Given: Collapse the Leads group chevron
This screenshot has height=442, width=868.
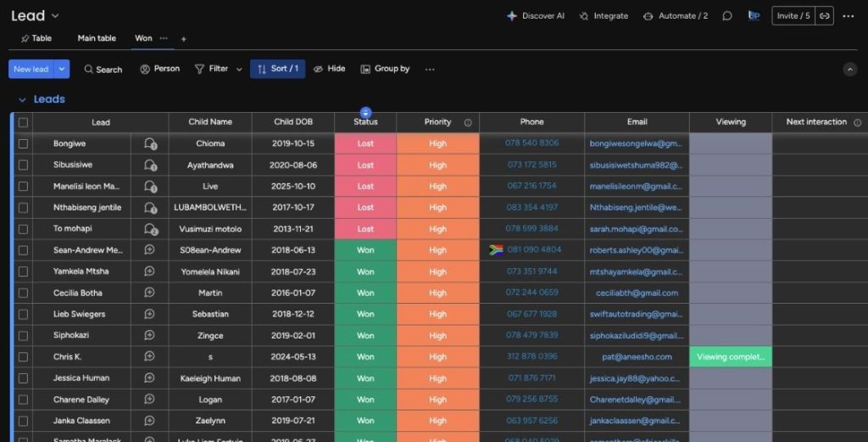Looking at the screenshot, I should coord(22,99).
